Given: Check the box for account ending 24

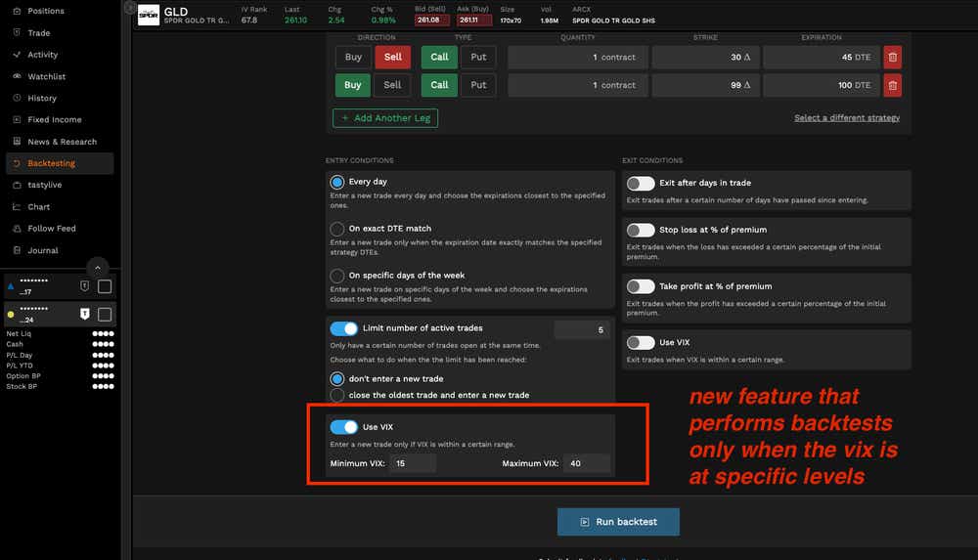Looking at the screenshot, I should pos(105,315).
